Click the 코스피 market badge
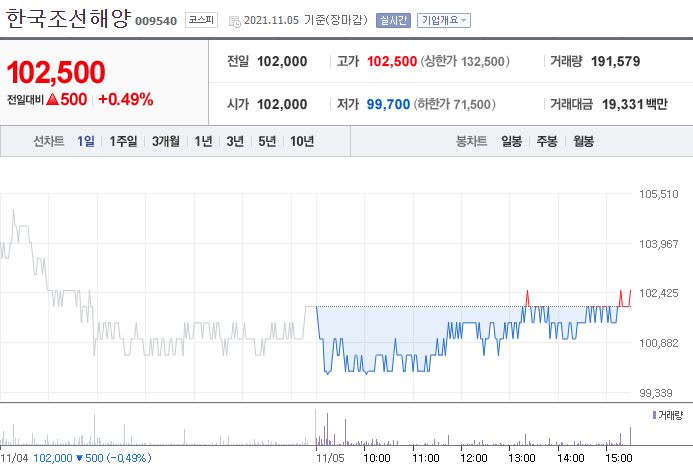The image size is (693, 476). 201,20
